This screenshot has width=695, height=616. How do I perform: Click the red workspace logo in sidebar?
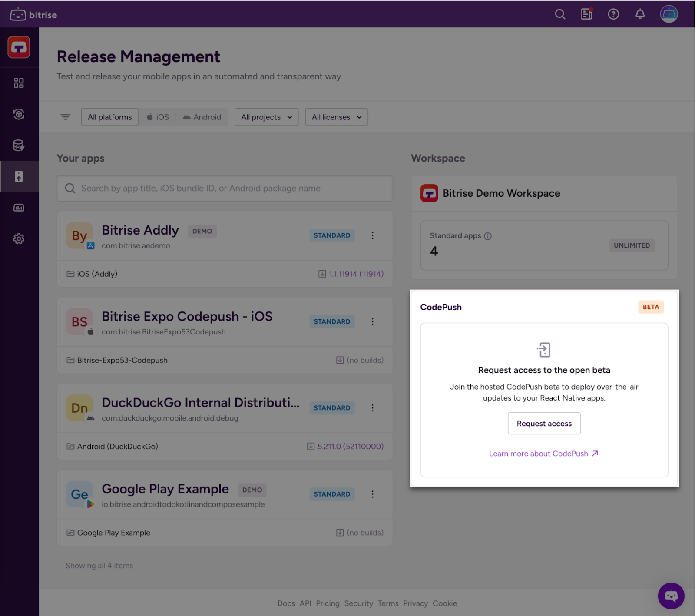tap(19, 47)
